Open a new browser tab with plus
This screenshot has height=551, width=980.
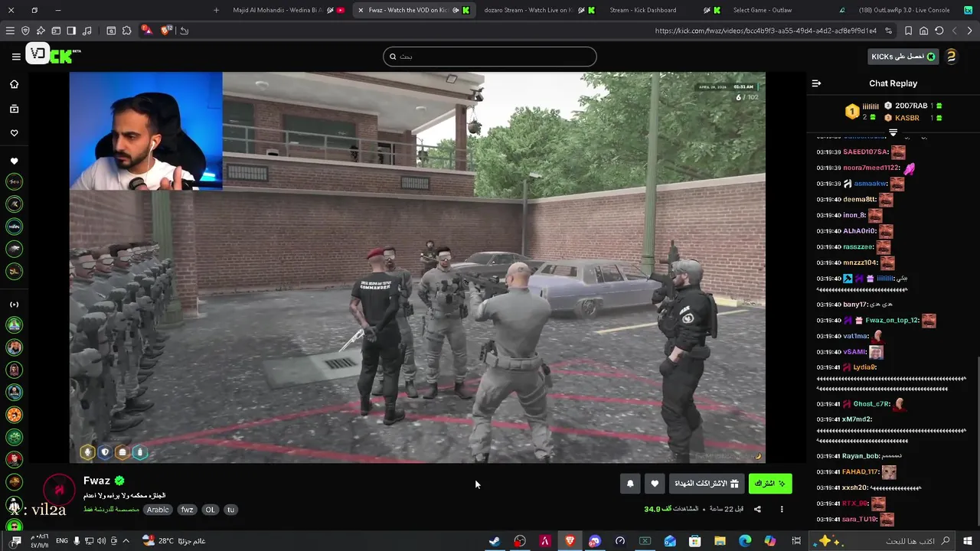[216, 10]
